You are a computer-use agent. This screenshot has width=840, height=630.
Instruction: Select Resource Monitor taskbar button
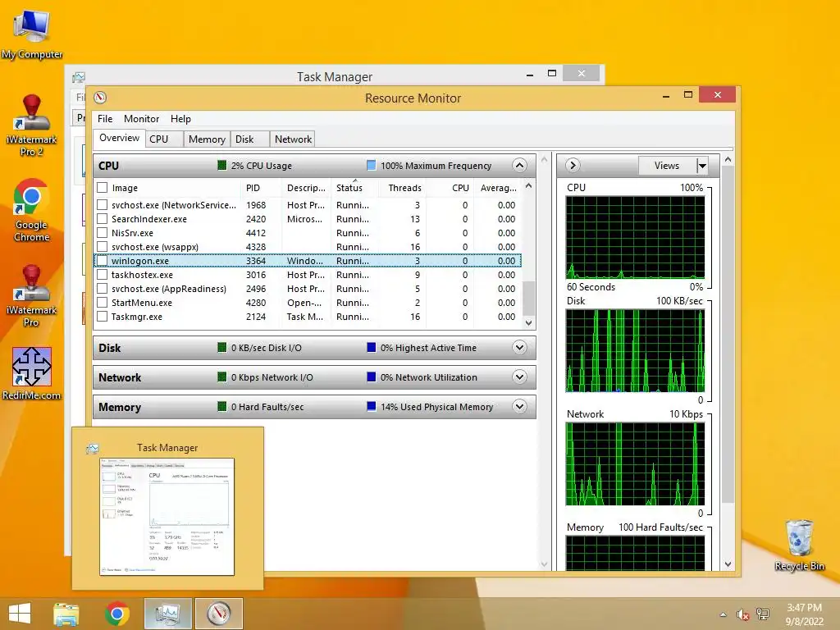[x=219, y=614]
